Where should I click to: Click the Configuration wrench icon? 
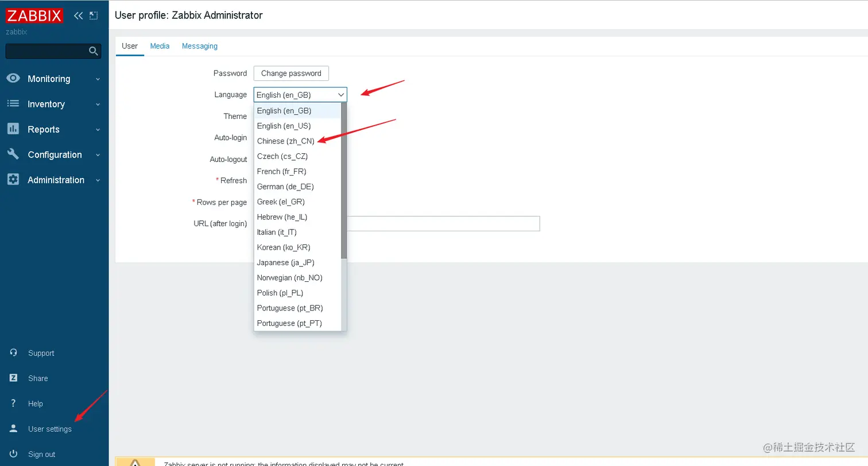tap(13, 154)
